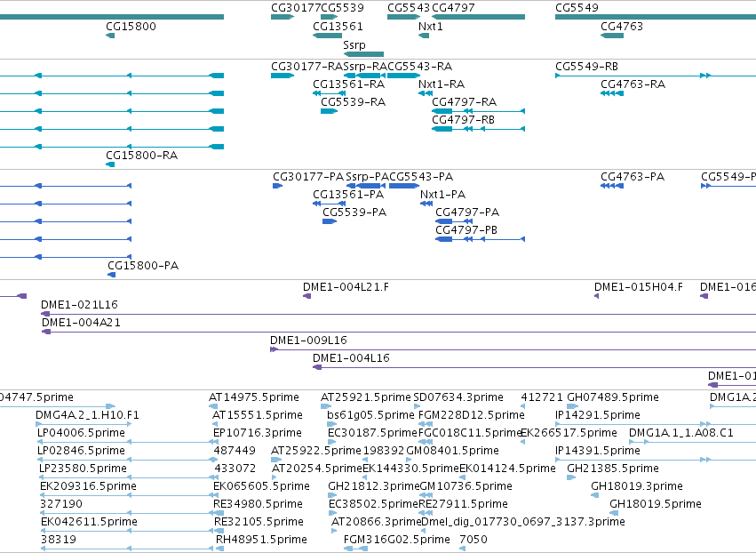The width and height of the screenshot is (756, 553).
Task: Click the CG4763 gene label
Action: 622,26
